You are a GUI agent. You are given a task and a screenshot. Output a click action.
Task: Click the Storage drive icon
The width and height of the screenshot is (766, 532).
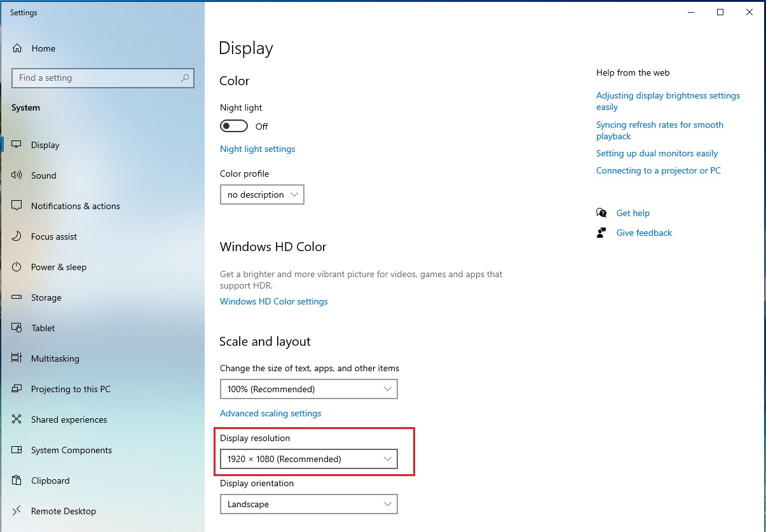click(x=16, y=297)
